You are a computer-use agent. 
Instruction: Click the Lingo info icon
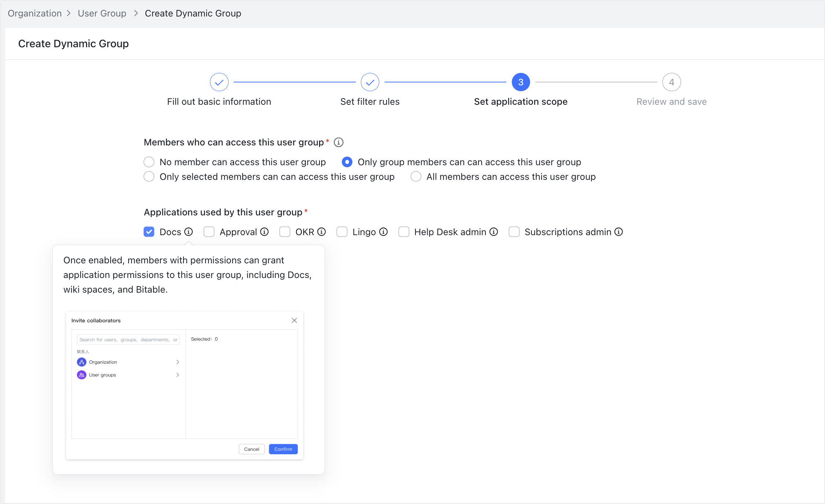click(384, 231)
